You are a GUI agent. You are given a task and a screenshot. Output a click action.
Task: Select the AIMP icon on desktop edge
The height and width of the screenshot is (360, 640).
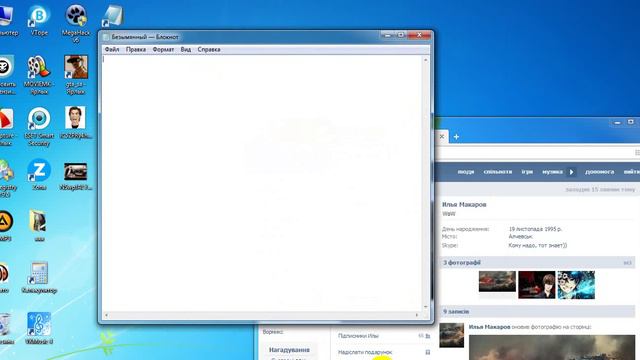point(5,225)
